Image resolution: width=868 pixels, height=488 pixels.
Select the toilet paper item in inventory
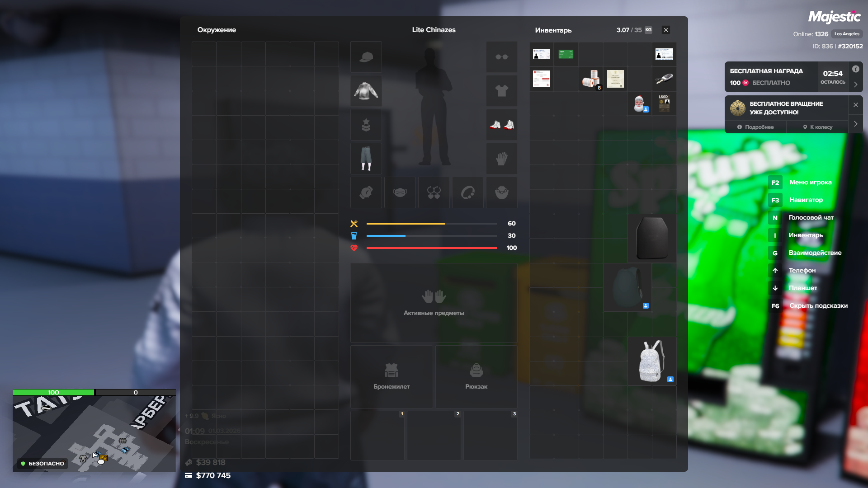[590, 79]
